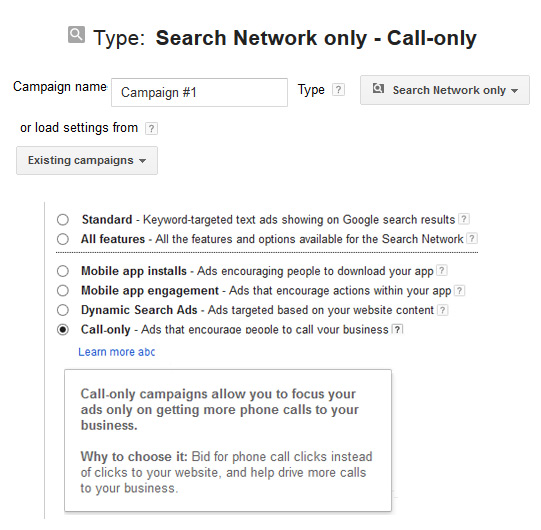Open help icon next to Type label
The width and height of the screenshot is (541, 530).
[338, 90]
